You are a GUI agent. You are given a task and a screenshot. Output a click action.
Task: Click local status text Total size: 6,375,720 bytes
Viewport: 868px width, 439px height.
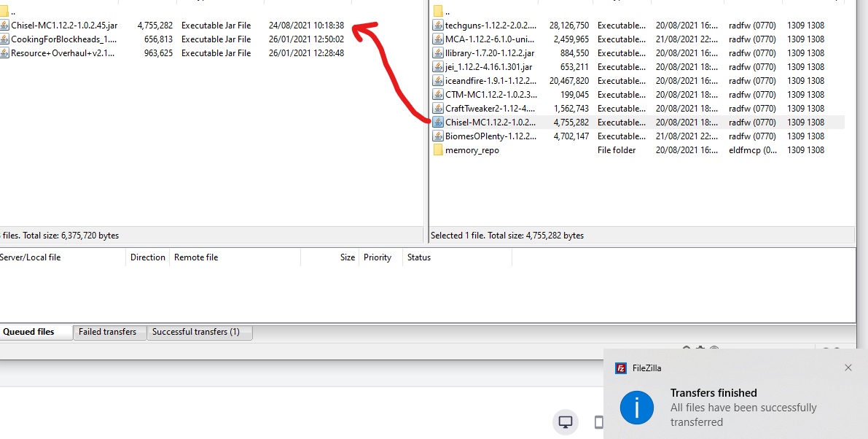[71, 236]
